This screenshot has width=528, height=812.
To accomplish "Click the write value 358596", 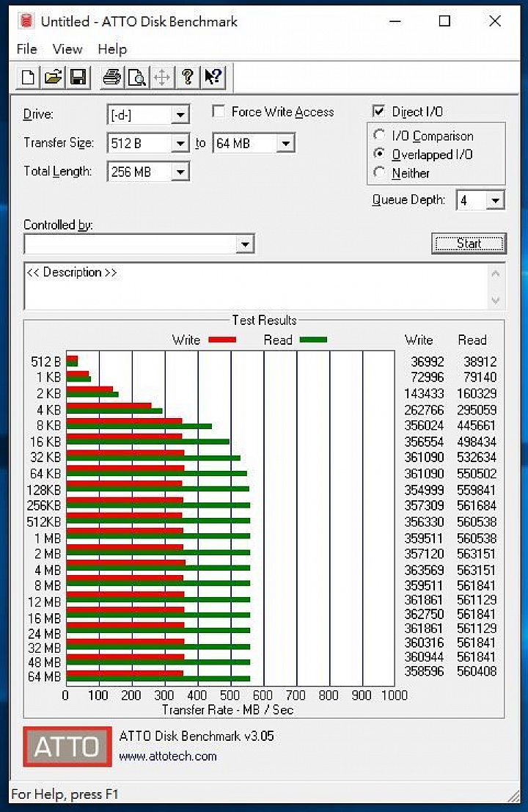I will (424, 671).
